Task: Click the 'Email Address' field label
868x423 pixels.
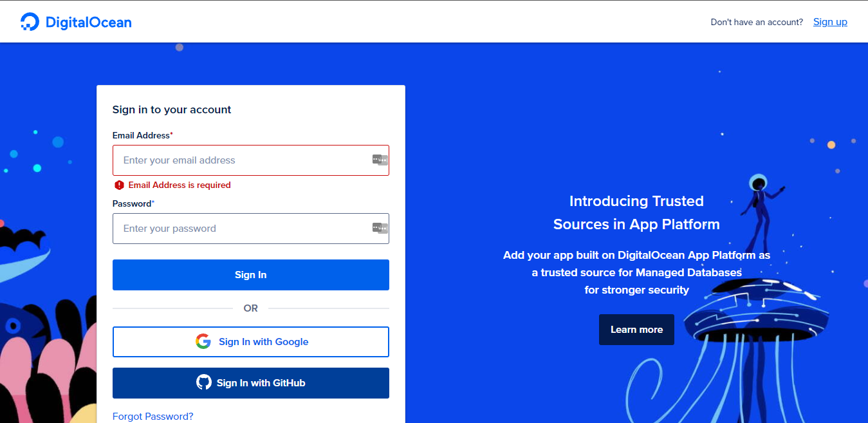Action: (141, 136)
